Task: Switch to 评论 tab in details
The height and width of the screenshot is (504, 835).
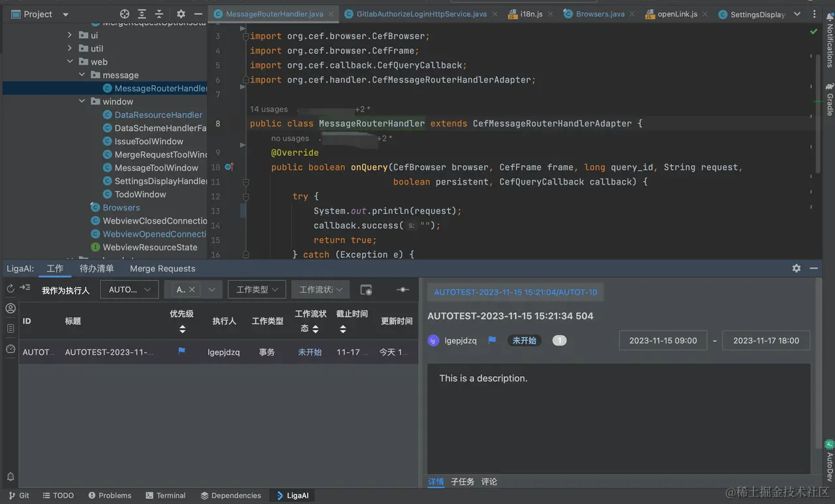Action: click(x=489, y=482)
